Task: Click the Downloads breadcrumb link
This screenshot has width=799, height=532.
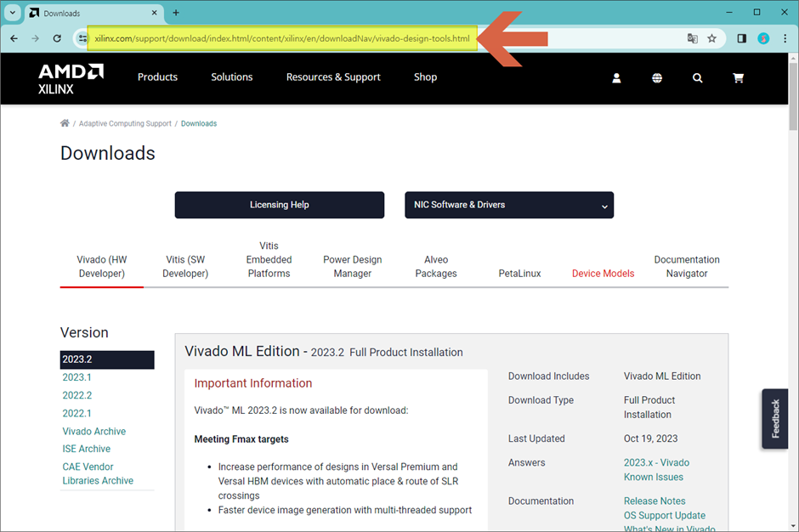Action: coord(199,123)
